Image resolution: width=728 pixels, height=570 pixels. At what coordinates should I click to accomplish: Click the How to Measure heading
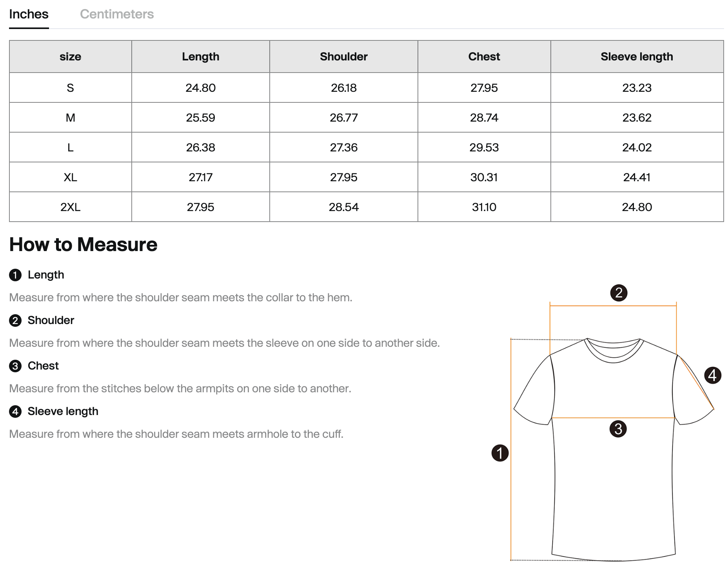click(x=83, y=244)
